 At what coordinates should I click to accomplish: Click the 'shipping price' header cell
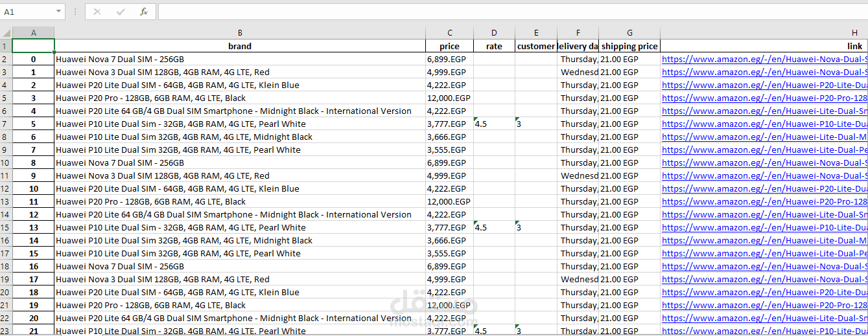[x=629, y=46]
